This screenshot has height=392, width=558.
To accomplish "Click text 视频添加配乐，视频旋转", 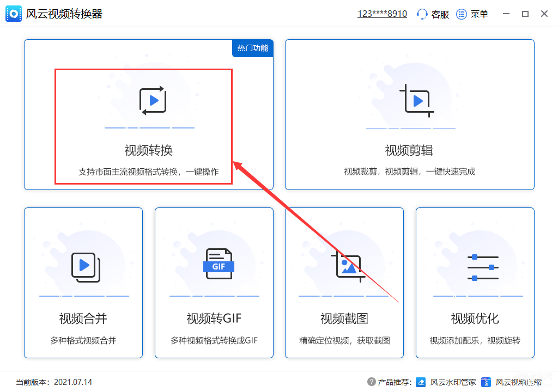I will tap(475, 340).
